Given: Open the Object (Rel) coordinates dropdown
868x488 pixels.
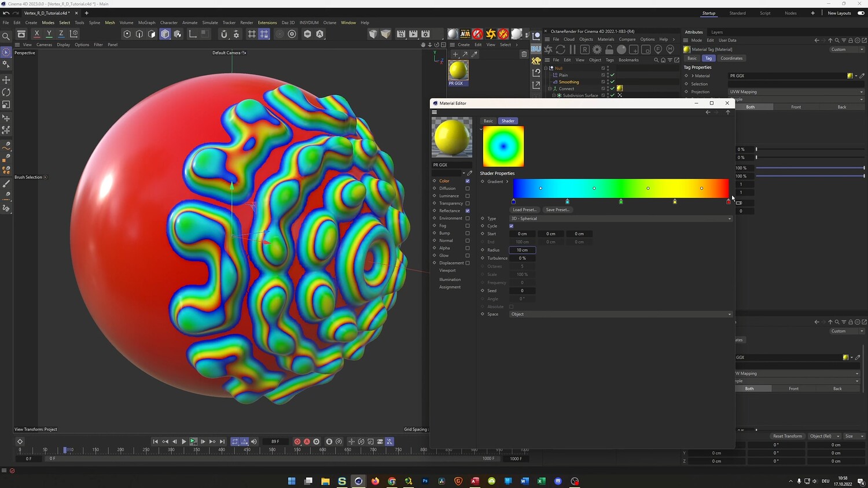Looking at the screenshot, I should [825, 436].
